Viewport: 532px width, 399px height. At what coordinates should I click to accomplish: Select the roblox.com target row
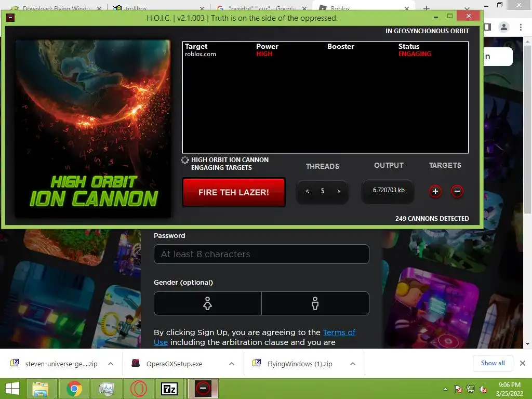click(x=325, y=54)
